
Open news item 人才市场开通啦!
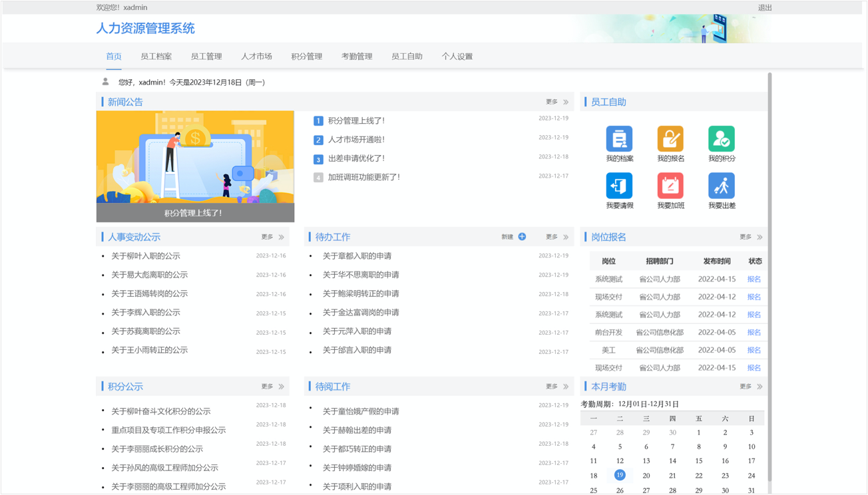point(356,140)
